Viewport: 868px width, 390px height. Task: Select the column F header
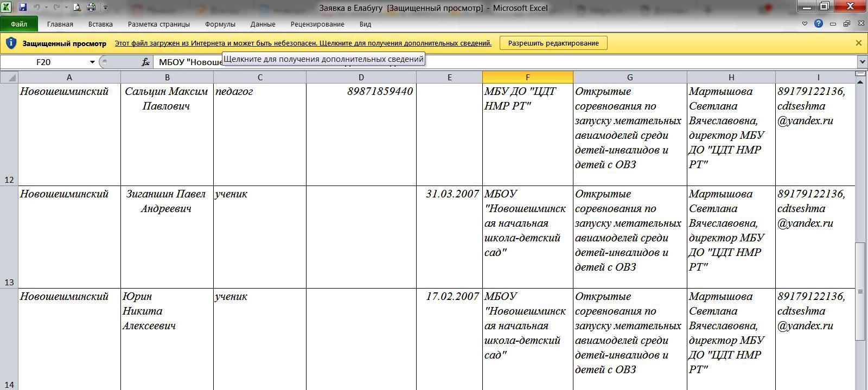[527, 77]
